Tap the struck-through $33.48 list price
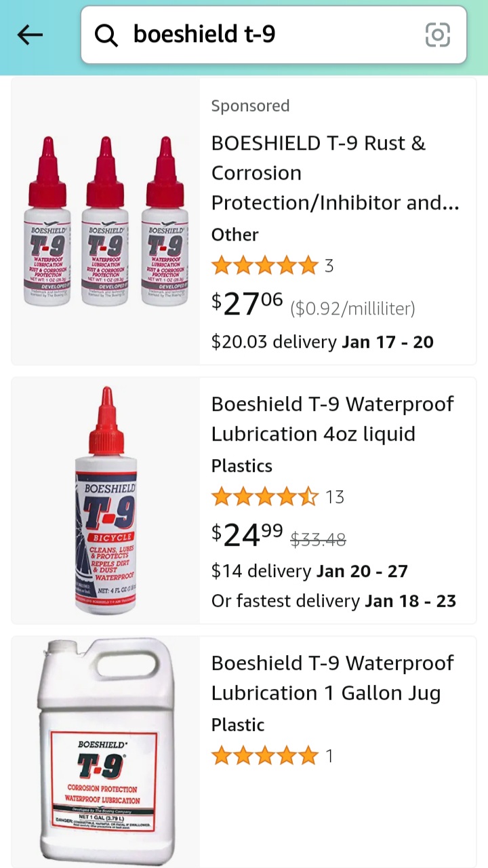 tap(318, 540)
